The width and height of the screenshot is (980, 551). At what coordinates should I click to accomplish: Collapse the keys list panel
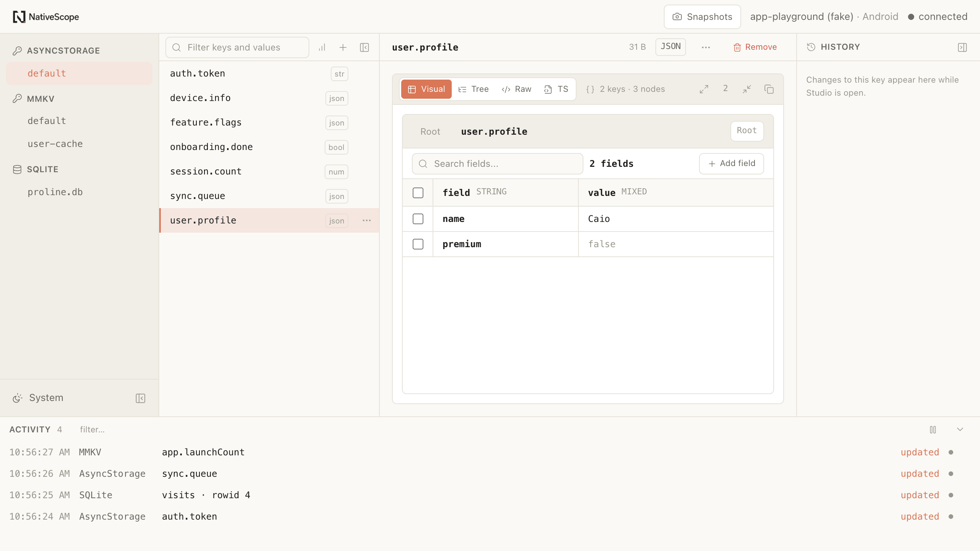[x=364, y=47]
